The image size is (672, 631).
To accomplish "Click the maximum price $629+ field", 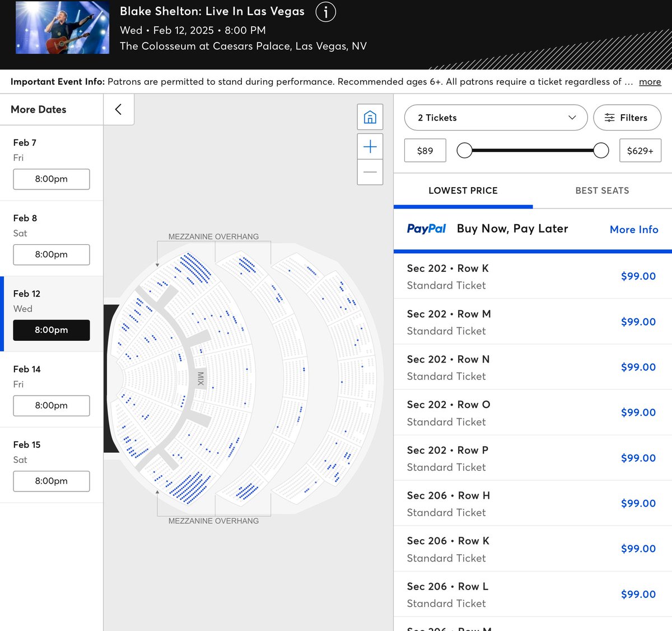I will point(640,150).
